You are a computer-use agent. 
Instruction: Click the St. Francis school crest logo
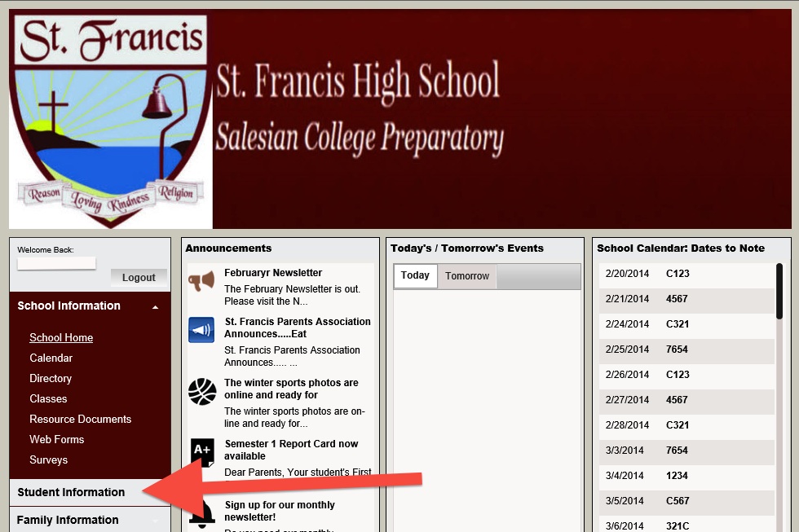(x=111, y=120)
